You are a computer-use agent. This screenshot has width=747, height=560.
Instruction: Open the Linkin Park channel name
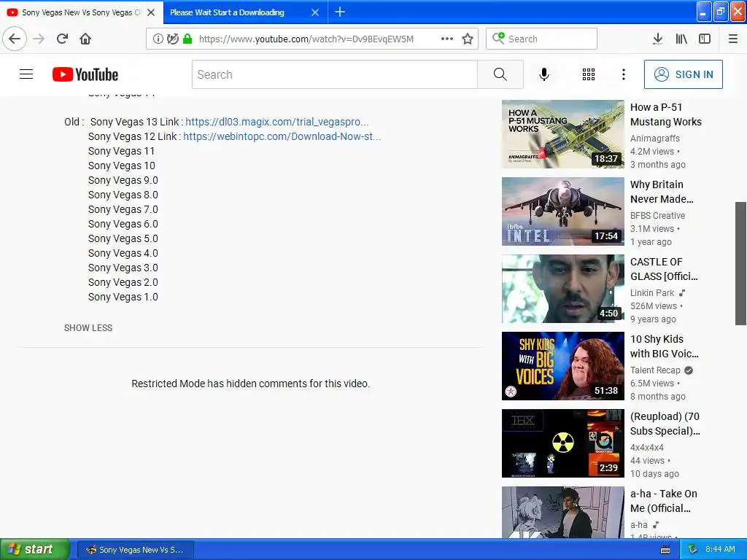point(652,293)
